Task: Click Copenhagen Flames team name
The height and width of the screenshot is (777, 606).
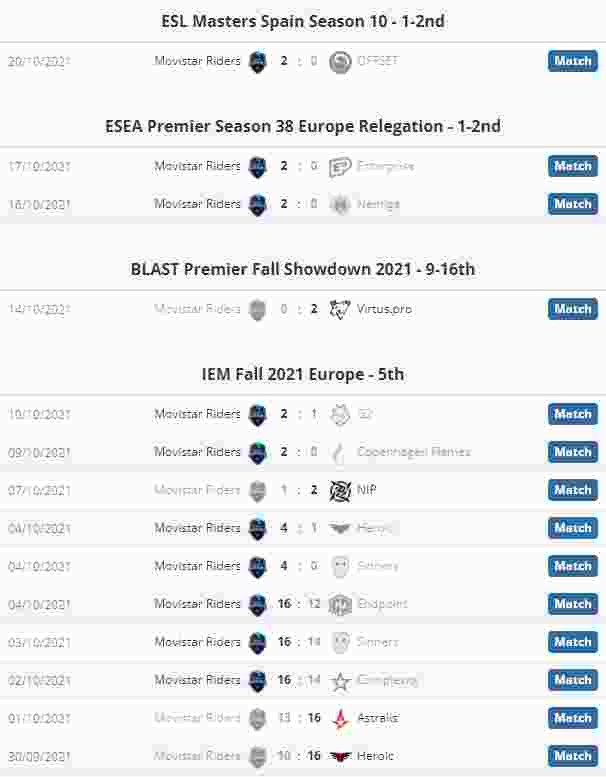Action: click(x=414, y=452)
